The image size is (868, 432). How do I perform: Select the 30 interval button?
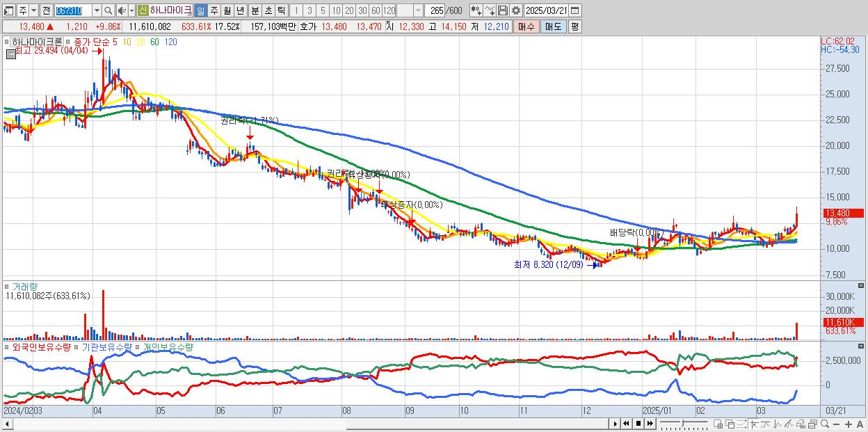(362, 10)
